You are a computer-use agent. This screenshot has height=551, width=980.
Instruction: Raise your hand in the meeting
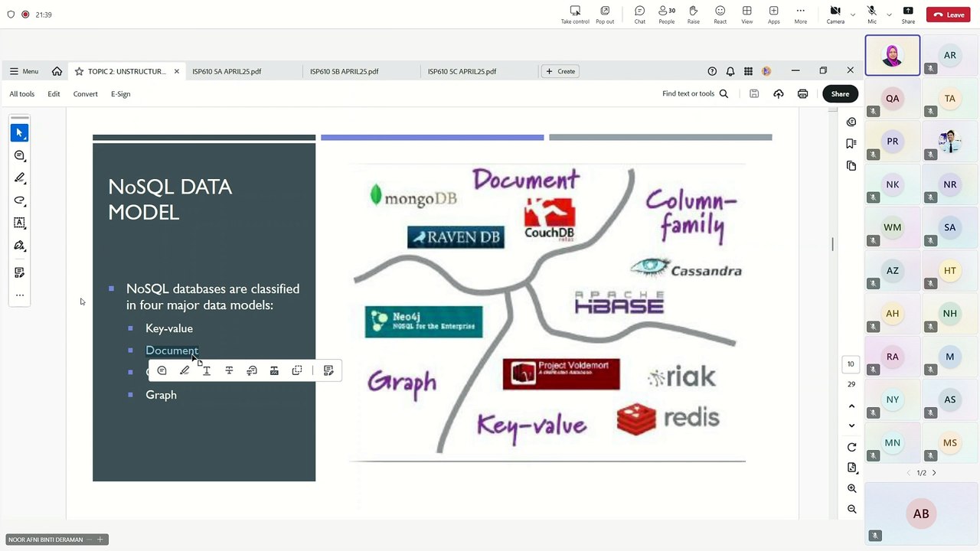point(693,14)
